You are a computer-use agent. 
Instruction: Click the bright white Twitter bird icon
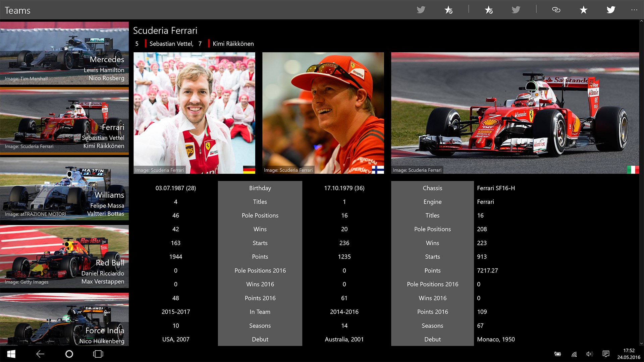(x=611, y=10)
